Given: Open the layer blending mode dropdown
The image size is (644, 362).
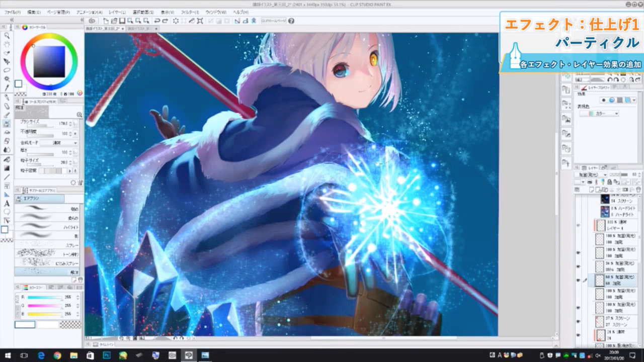Looking at the screenshot, I should 592,175.
